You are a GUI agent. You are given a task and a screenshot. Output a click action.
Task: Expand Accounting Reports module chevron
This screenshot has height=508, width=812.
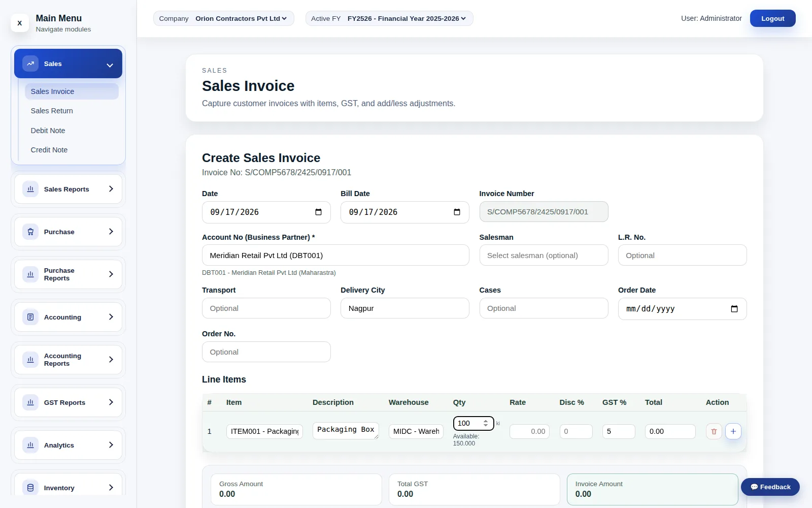(111, 360)
